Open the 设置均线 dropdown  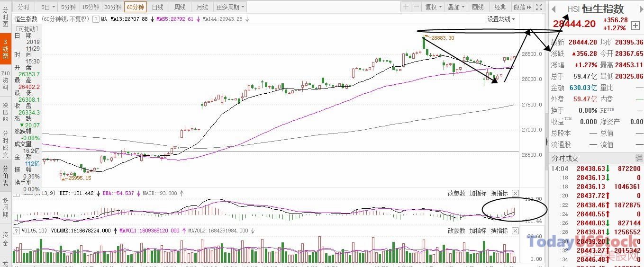(501, 19)
